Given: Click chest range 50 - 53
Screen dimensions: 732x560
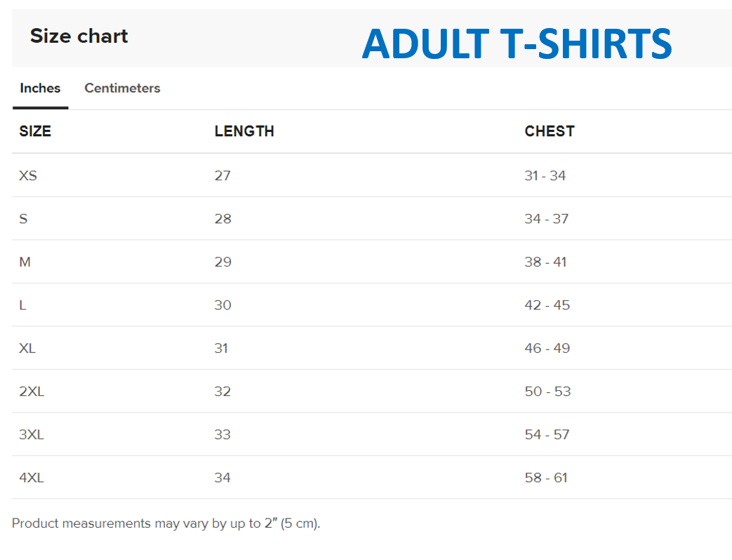Looking at the screenshot, I should pos(547,392).
